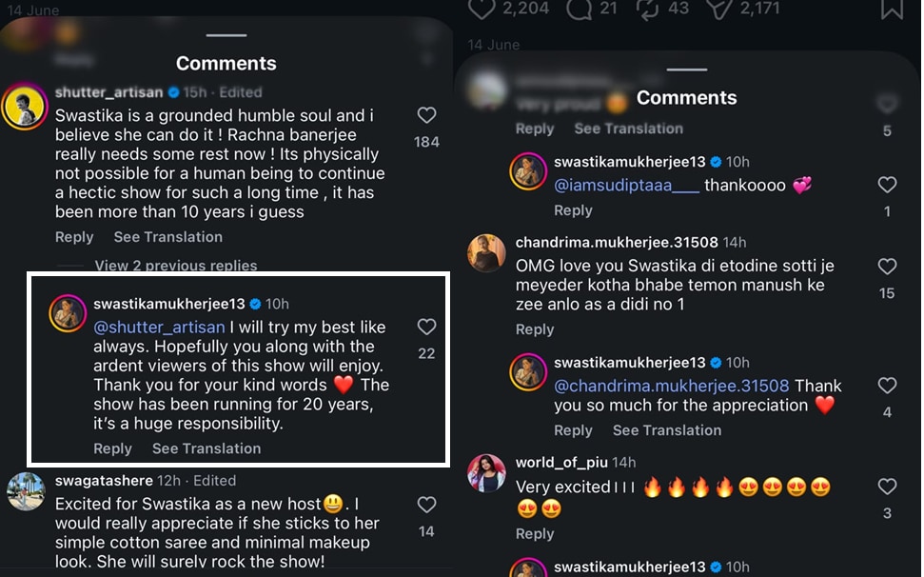Open shutter_artisan's profile picture
Screen dimensions: 924x577
(x=24, y=107)
